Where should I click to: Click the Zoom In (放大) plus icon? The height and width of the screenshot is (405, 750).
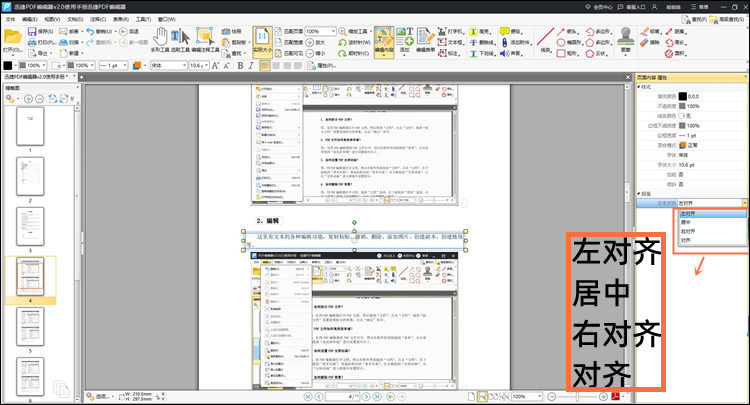(310, 43)
